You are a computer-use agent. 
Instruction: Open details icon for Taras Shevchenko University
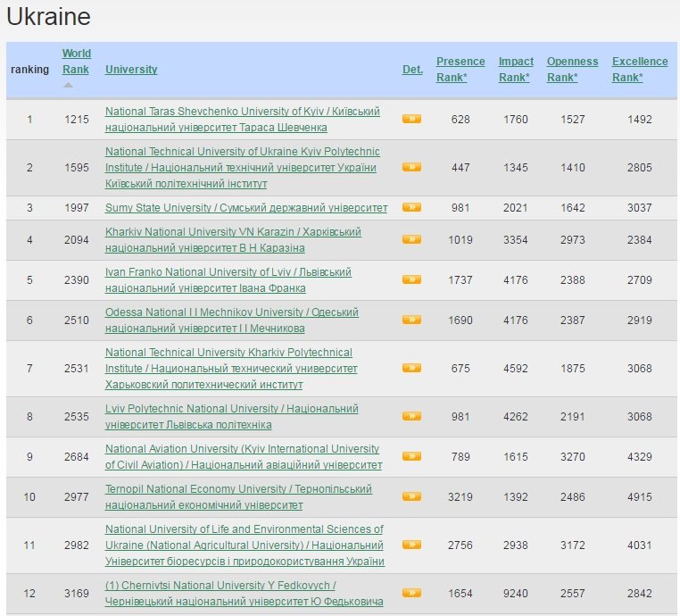click(411, 119)
